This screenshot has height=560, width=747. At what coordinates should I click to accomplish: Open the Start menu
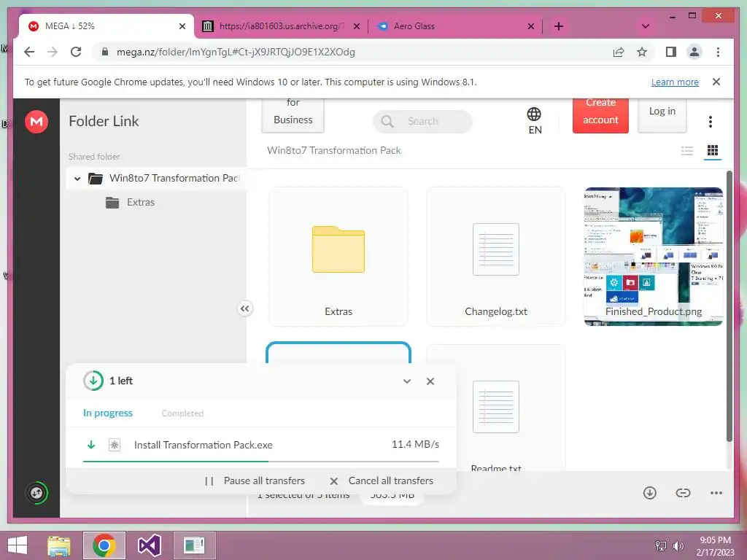(18, 545)
